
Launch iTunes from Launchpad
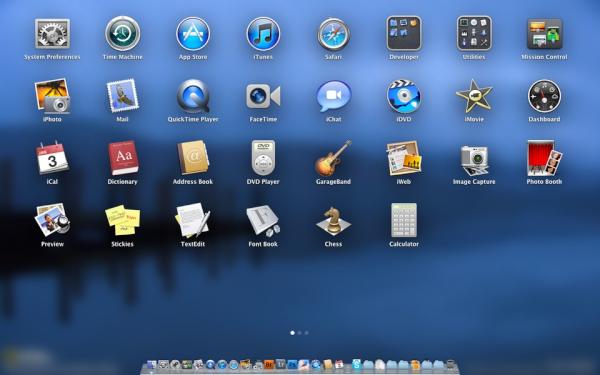point(263,34)
